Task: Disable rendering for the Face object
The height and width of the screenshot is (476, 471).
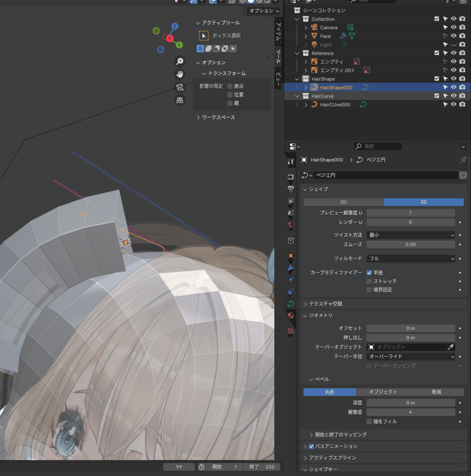Action: point(462,36)
